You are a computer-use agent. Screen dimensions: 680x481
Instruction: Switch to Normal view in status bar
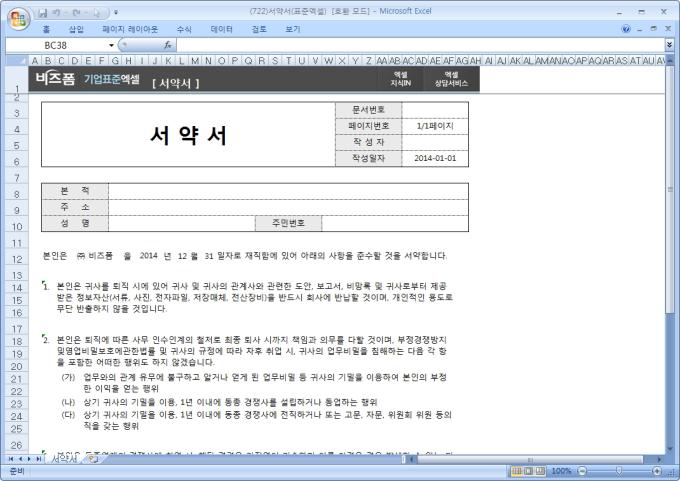coord(517,471)
